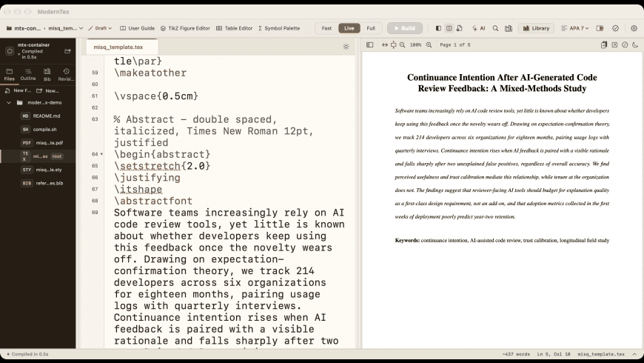Click line number 69 in gutter

pyautogui.click(x=95, y=213)
